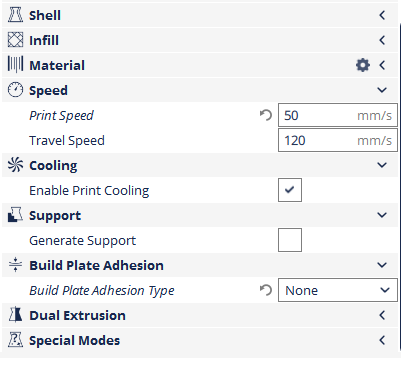The image size is (401, 367).
Task: Edit the Print Speed value field
Action: pyautogui.click(x=338, y=115)
